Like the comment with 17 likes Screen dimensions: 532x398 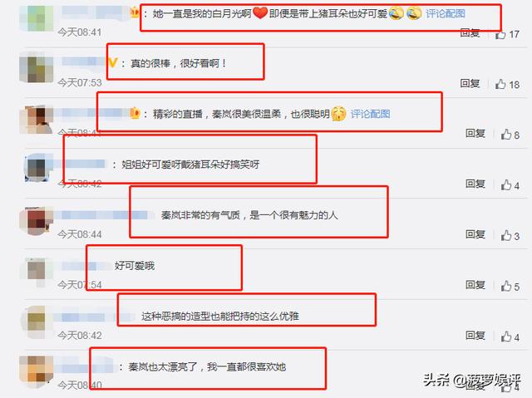500,34
